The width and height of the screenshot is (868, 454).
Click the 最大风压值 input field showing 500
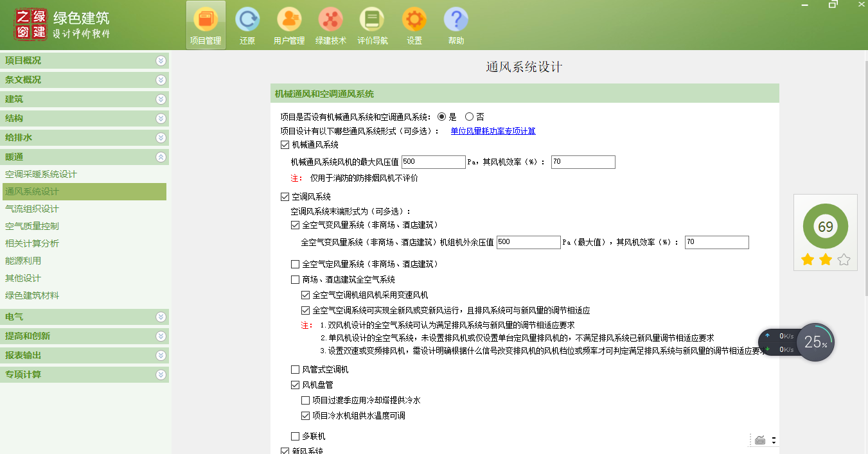click(433, 162)
